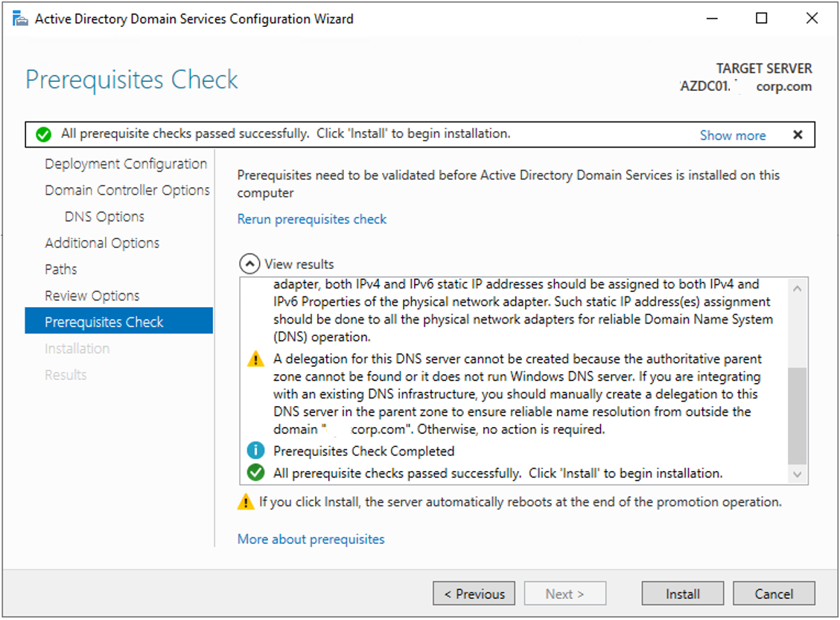Click green checkmark icon in notification banner

tap(43, 134)
